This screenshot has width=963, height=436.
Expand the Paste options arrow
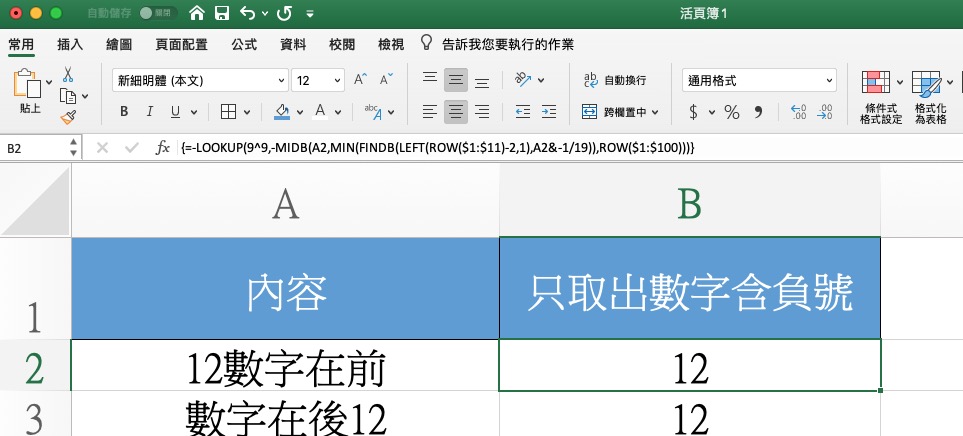coord(49,82)
